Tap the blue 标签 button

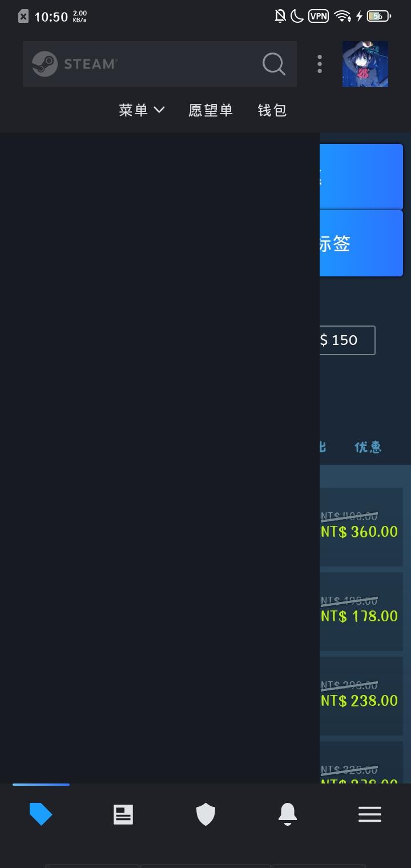coord(361,243)
